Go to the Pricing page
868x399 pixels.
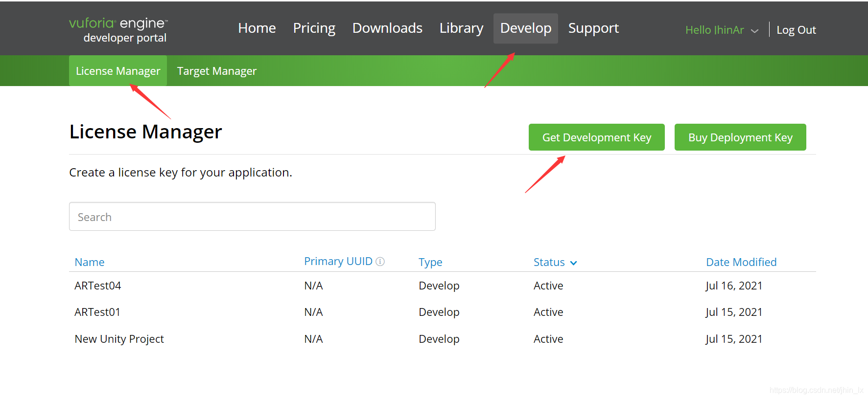(x=314, y=28)
